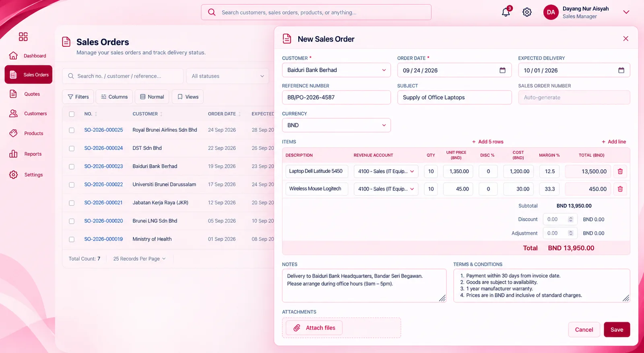Viewport: 644px width, 353px height.
Task: Open the Expected Delivery calendar picker
Action: coord(621,70)
